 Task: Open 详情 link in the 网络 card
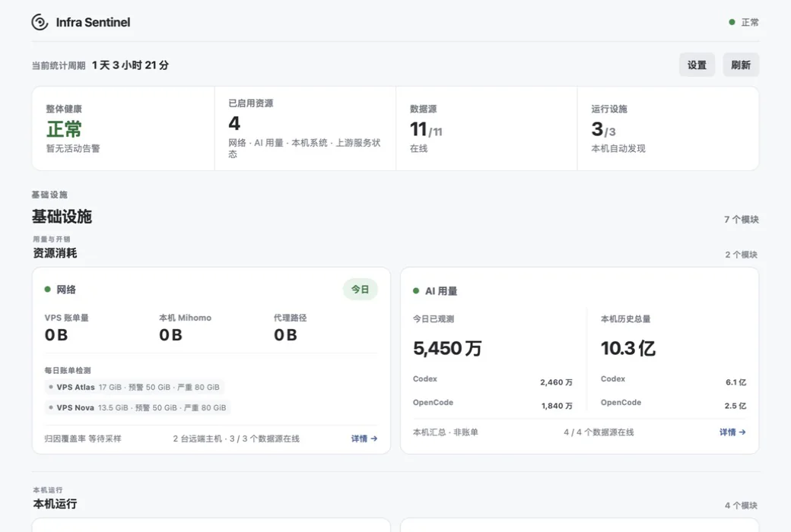[364, 439]
